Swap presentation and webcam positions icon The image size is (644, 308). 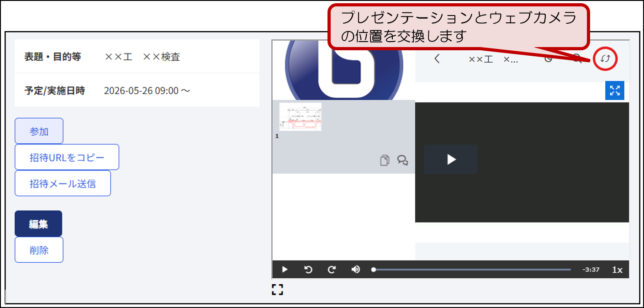click(x=605, y=58)
